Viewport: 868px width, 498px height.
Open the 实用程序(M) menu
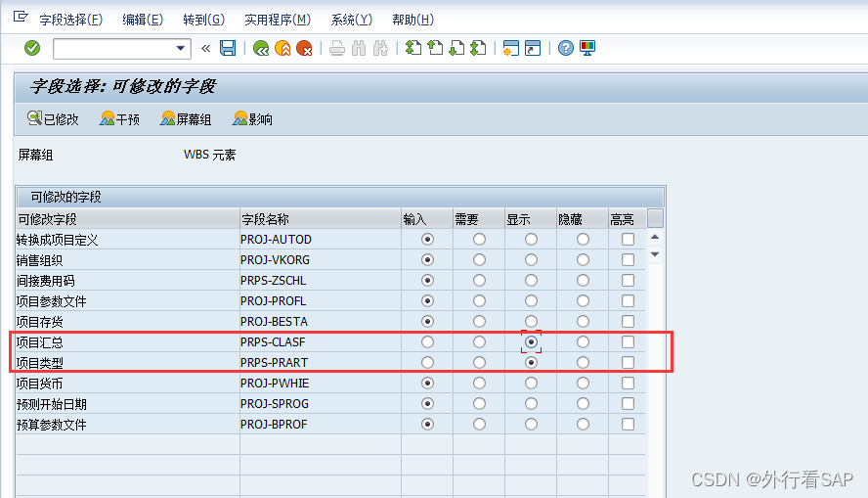tap(278, 20)
